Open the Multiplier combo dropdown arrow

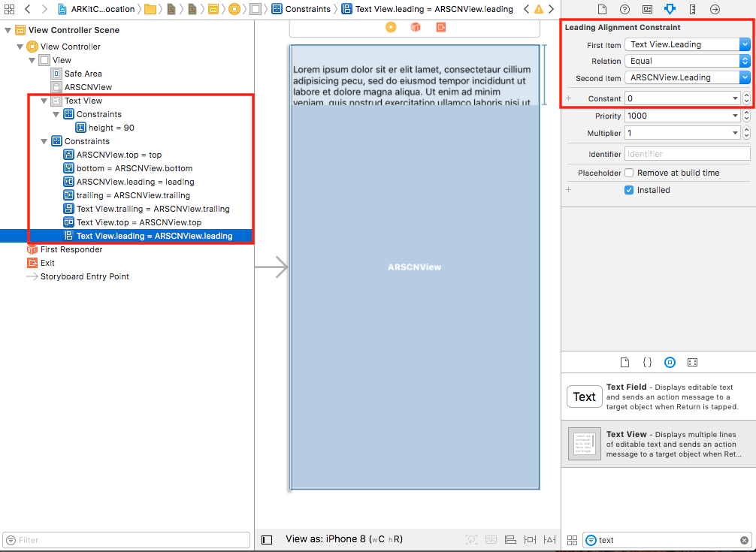click(735, 133)
